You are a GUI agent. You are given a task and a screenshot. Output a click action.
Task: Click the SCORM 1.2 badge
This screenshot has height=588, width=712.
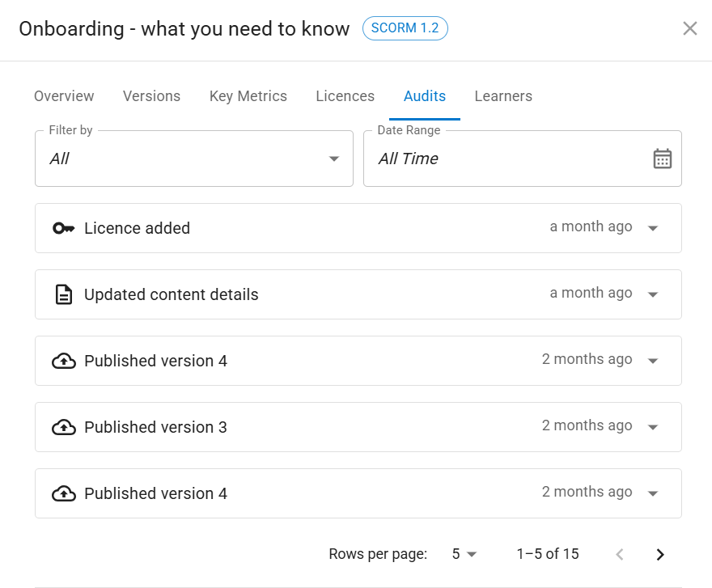405,28
